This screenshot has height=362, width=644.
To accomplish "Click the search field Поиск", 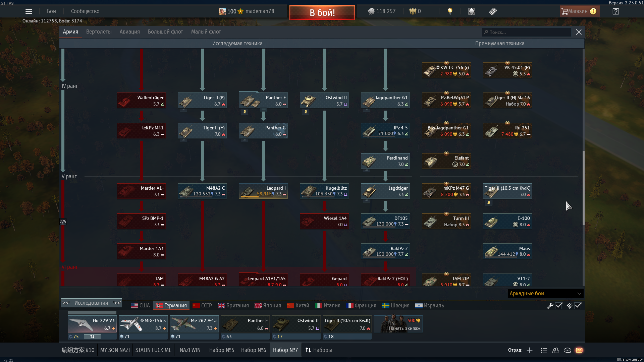I will (x=527, y=32).
